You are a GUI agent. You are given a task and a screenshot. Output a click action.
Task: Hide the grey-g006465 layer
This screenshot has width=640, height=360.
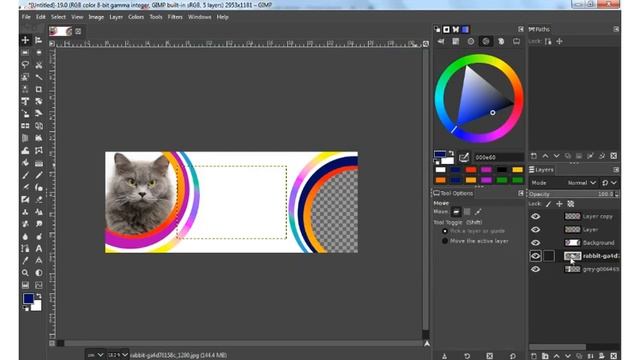pyautogui.click(x=536, y=269)
